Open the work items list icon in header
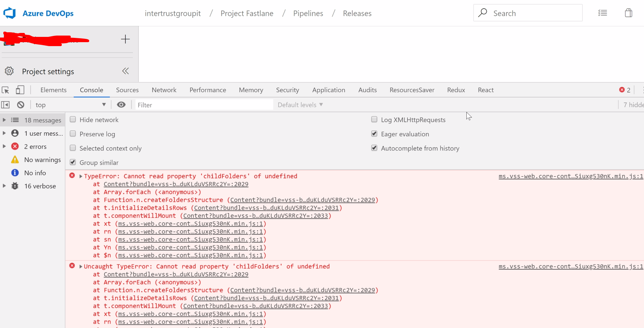 603,13
